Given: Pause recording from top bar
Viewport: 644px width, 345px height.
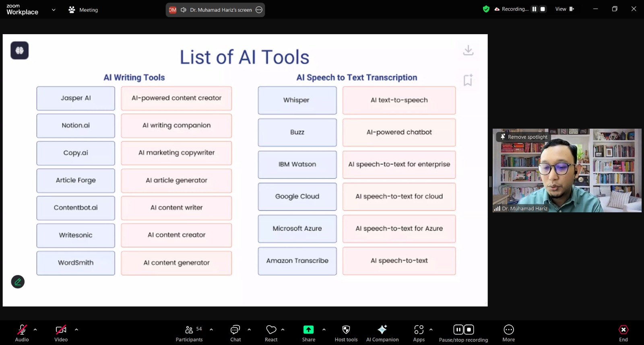Looking at the screenshot, I should [534, 9].
